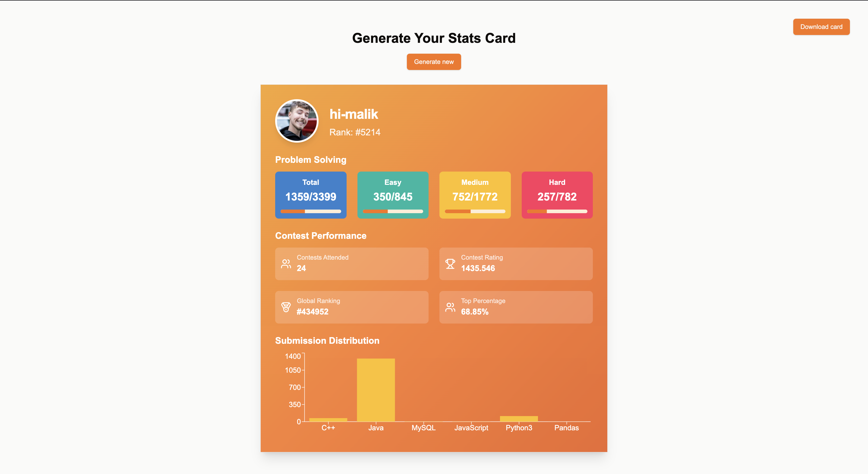Select the Top Percentage users icon
The image size is (868, 474).
(x=450, y=307)
